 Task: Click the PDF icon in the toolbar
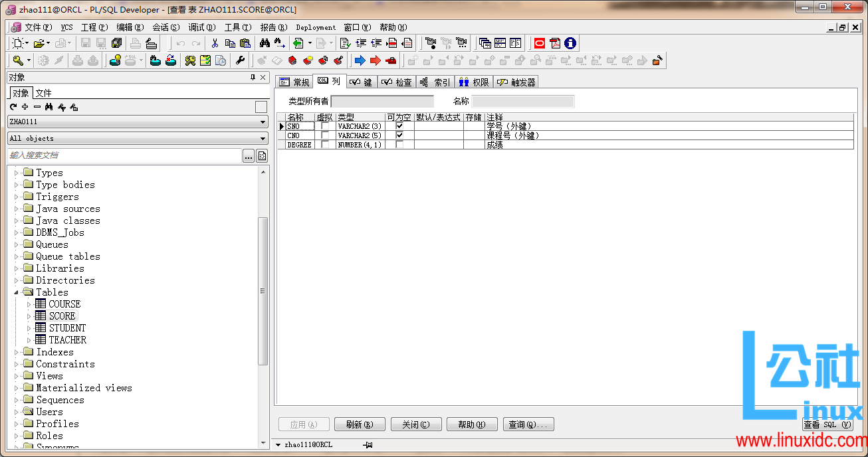(x=554, y=43)
